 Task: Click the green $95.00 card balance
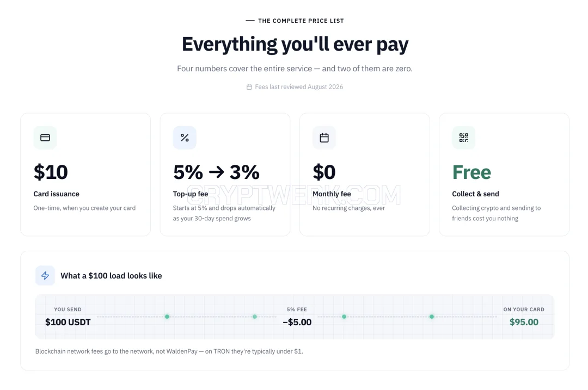click(524, 322)
